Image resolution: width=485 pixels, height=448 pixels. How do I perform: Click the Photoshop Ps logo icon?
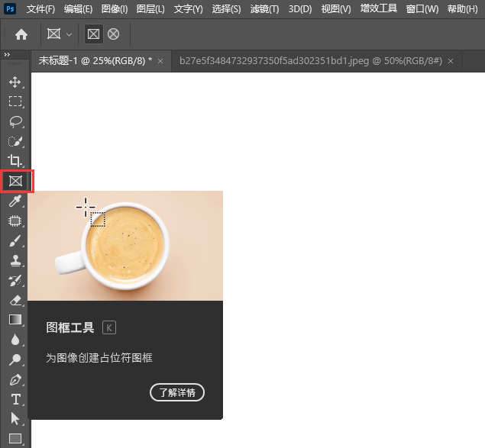pos(10,8)
